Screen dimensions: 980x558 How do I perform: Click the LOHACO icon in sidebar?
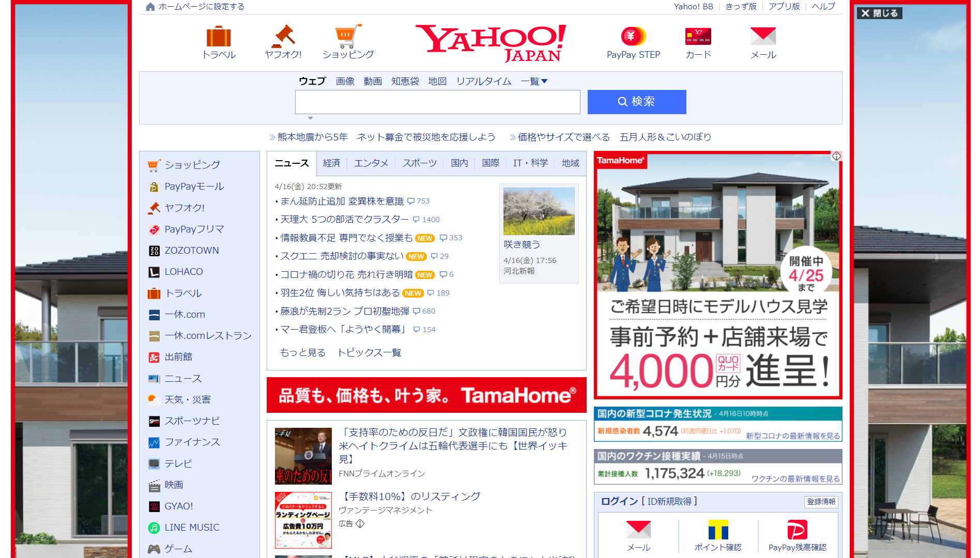tap(154, 272)
